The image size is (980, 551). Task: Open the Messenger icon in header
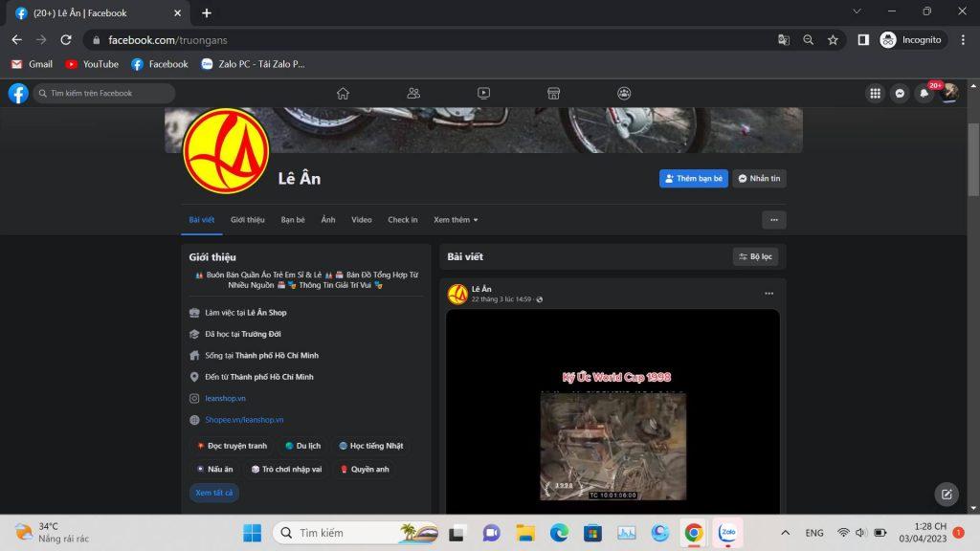pyautogui.click(x=900, y=93)
